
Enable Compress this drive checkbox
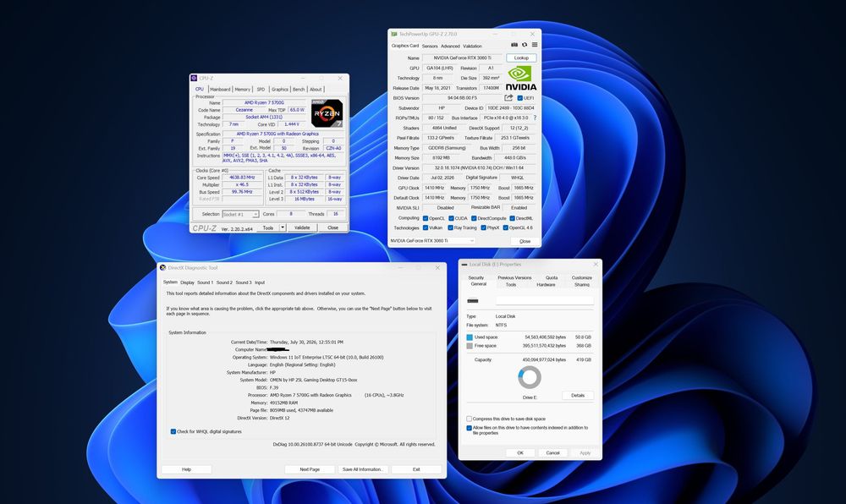click(x=469, y=419)
